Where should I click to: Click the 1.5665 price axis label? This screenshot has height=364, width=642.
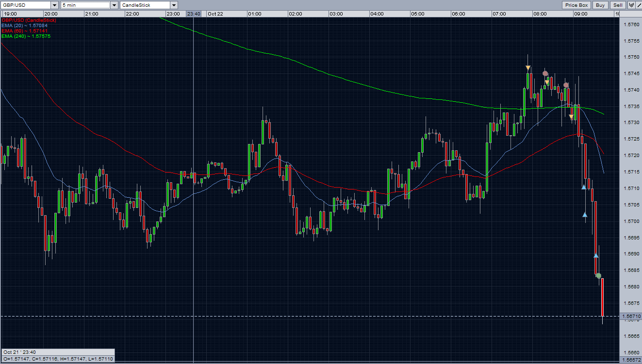pyautogui.click(x=631, y=336)
